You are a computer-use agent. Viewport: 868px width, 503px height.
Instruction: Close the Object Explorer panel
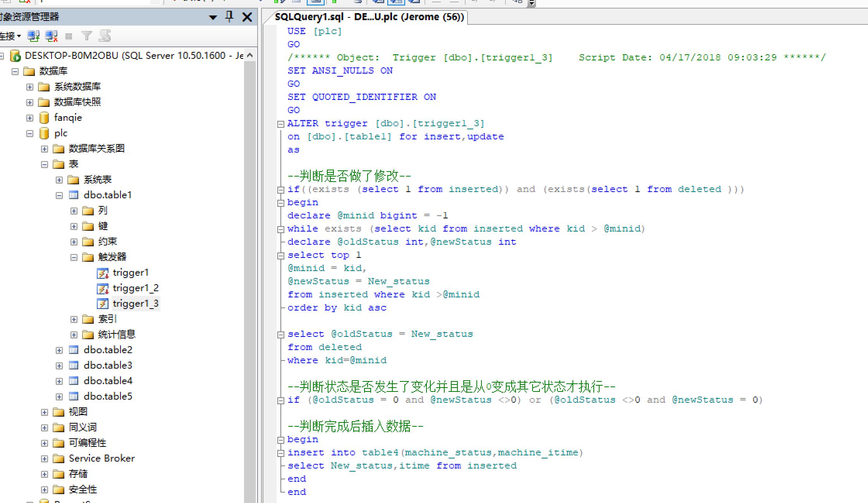point(247,17)
